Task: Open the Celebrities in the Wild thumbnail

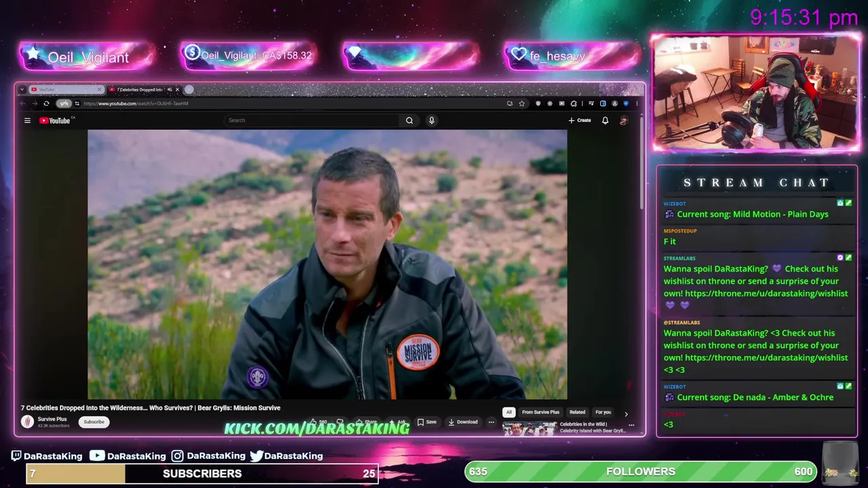Action: click(x=529, y=428)
